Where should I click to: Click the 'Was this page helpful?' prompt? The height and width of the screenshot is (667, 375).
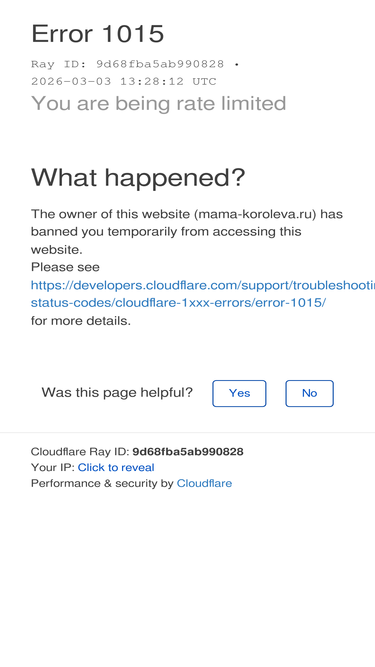[117, 392]
